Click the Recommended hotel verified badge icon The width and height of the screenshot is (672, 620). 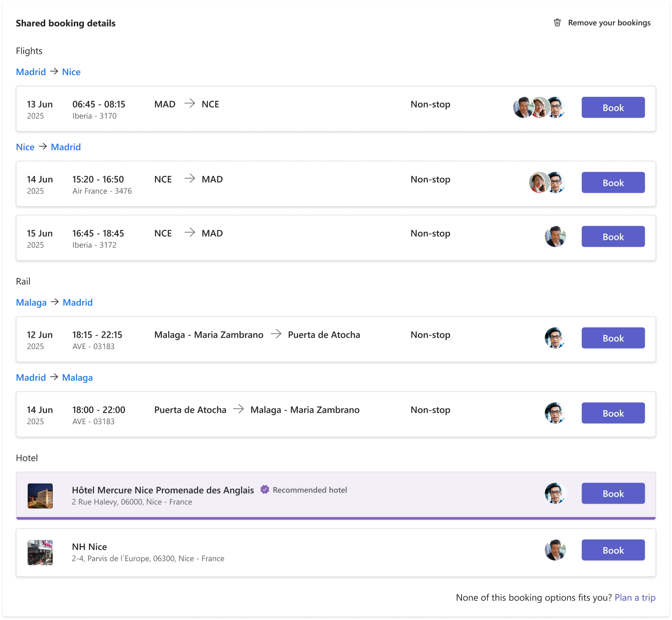pyautogui.click(x=264, y=490)
